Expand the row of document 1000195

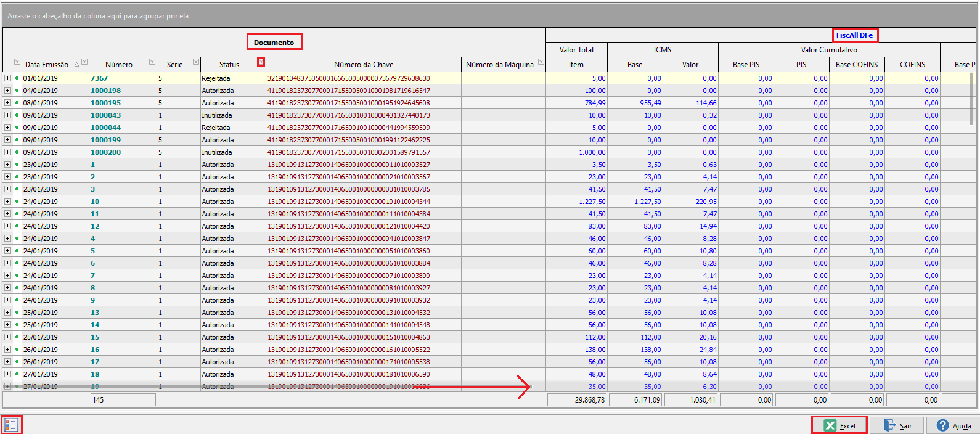point(7,103)
